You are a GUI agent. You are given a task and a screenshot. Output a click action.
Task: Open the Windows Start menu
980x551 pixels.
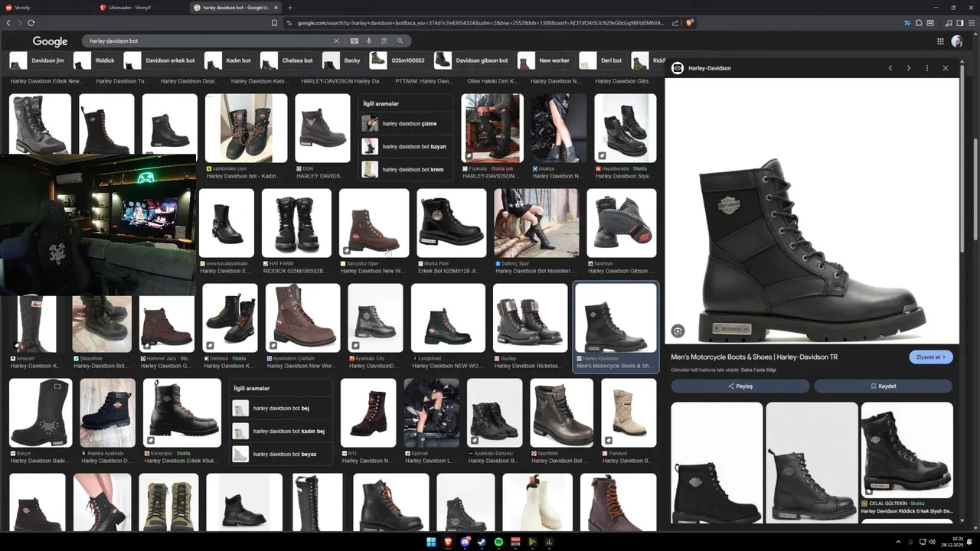[x=431, y=542]
